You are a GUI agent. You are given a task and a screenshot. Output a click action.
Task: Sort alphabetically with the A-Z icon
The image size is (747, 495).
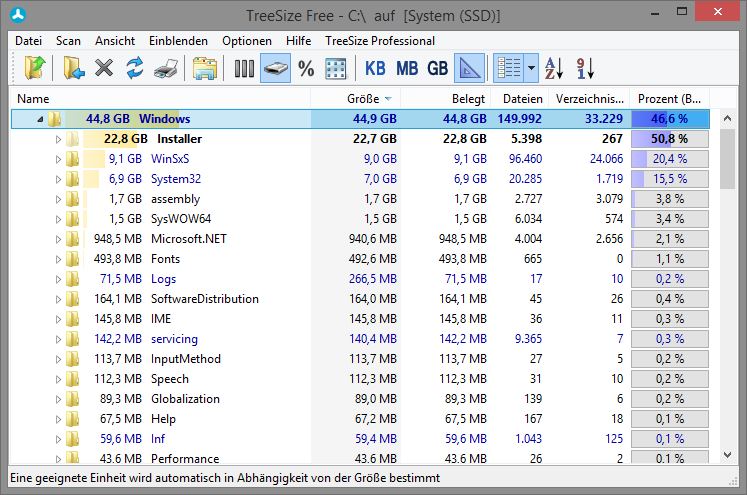(554, 68)
